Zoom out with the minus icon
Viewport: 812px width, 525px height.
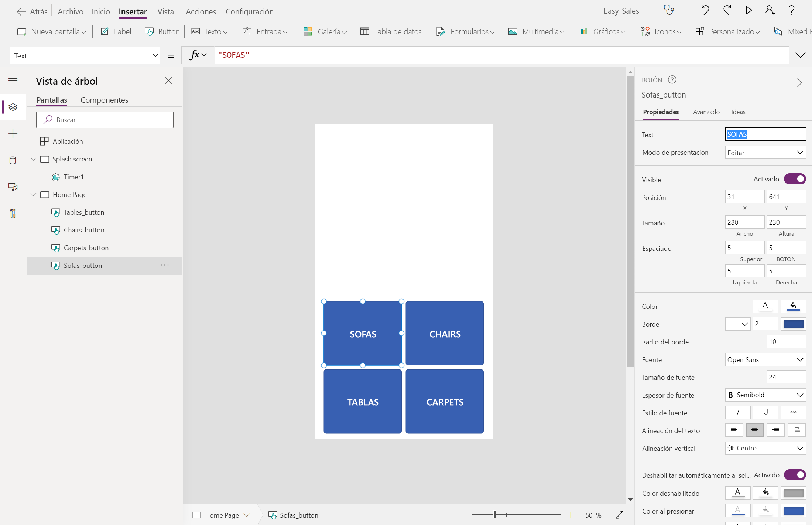pyautogui.click(x=460, y=515)
